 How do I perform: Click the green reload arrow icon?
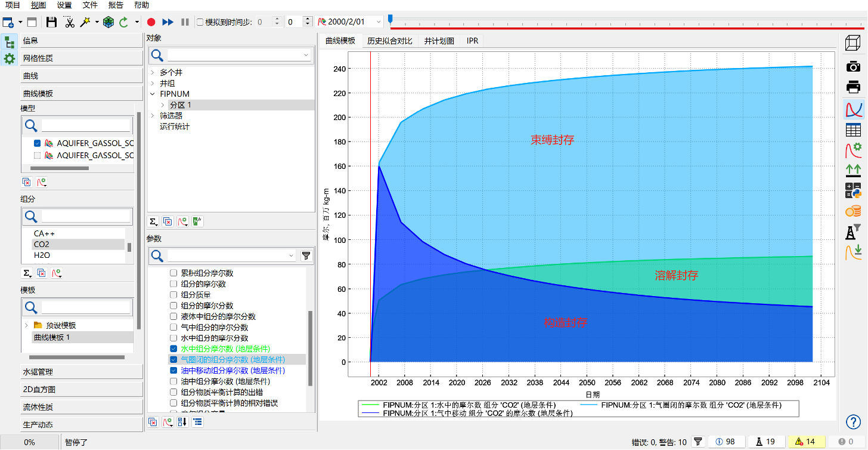click(x=124, y=22)
